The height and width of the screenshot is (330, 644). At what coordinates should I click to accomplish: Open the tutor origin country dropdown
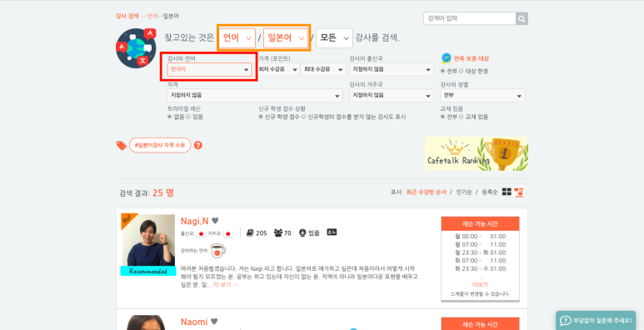click(x=392, y=69)
